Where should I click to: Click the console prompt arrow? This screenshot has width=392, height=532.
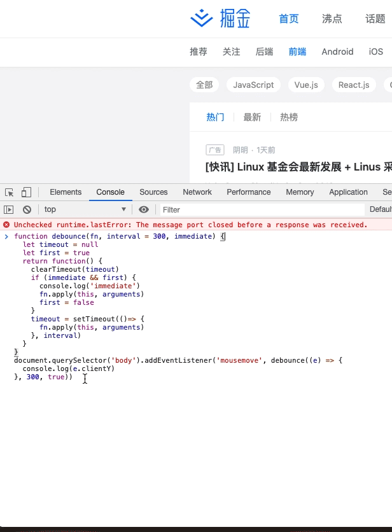coord(6,236)
